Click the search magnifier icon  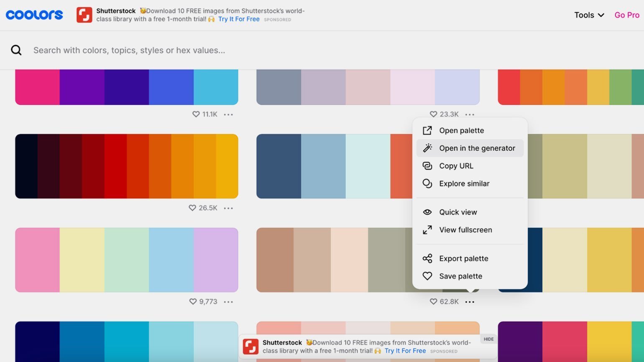pos(16,50)
